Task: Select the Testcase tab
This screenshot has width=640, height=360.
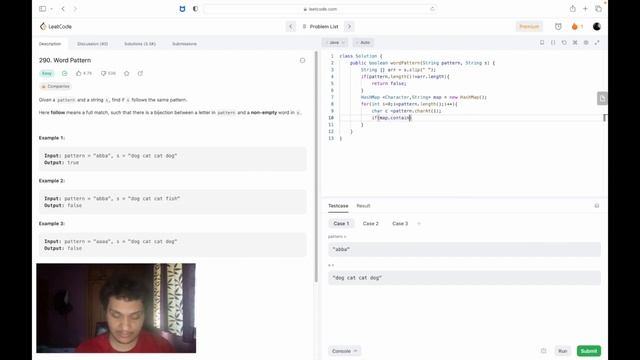Action: (x=338, y=206)
